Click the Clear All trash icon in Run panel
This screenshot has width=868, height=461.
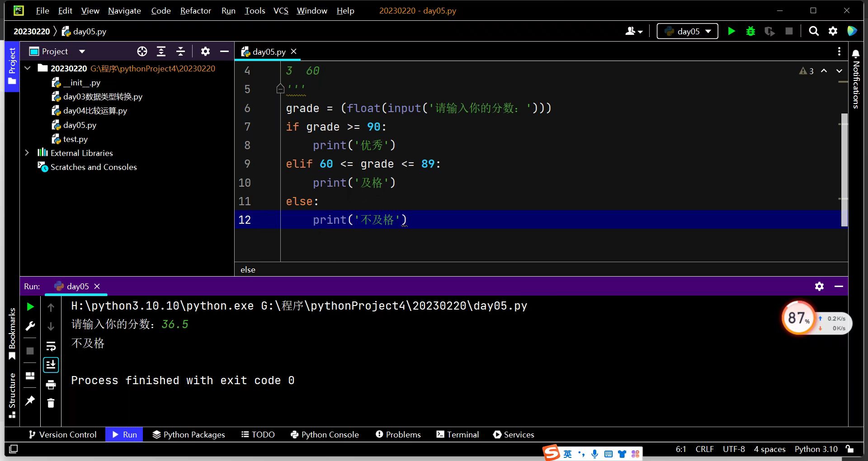pos(51,403)
